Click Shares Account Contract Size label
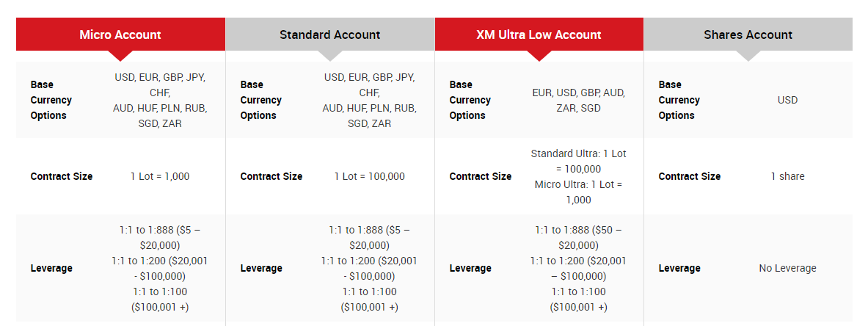This screenshot has height=326, width=868. pyautogui.click(x=690, y=176)
